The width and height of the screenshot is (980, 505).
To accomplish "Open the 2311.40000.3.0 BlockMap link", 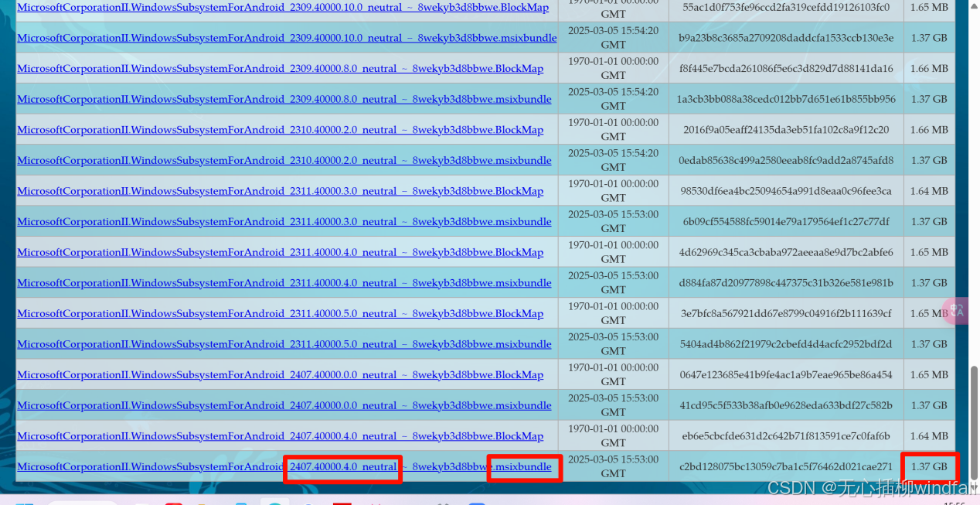I will [280, 191].
